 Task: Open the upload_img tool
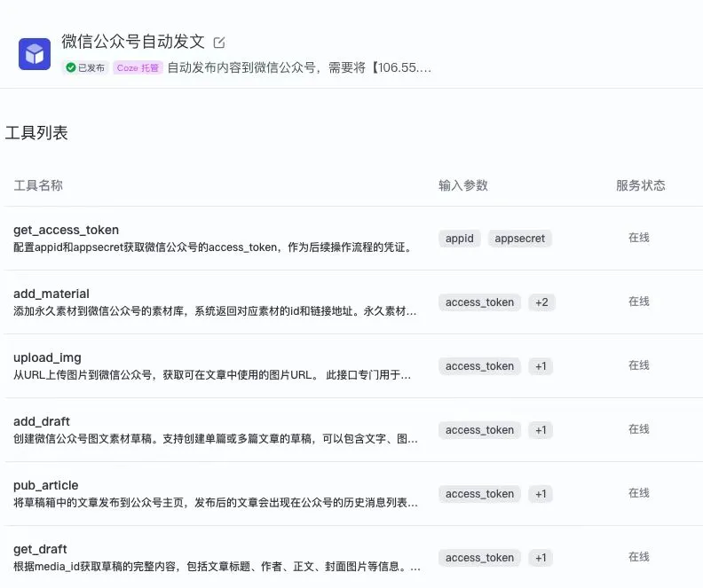point(48,357)
